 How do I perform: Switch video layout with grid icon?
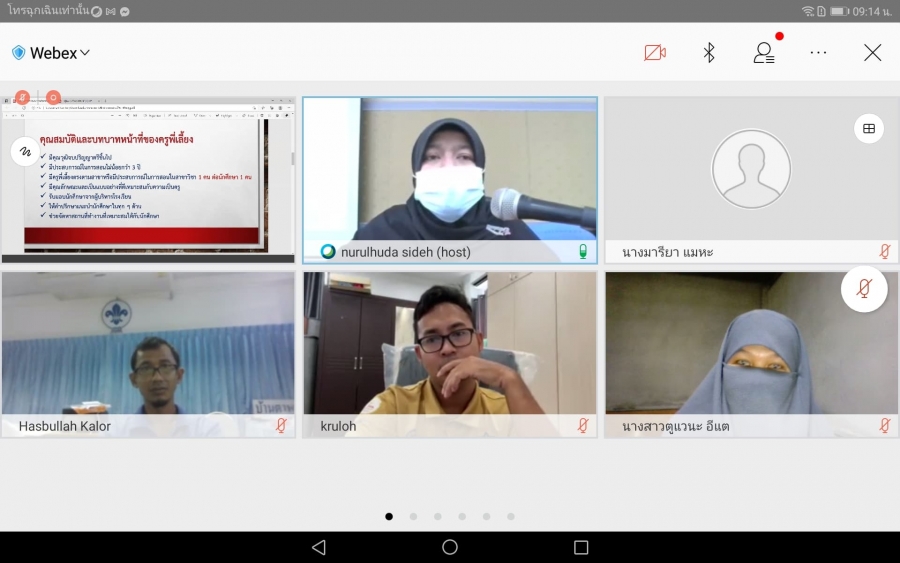(869, 128)
